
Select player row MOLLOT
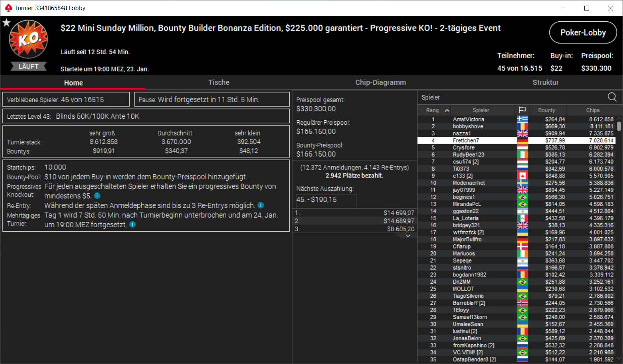click(516, 289)
